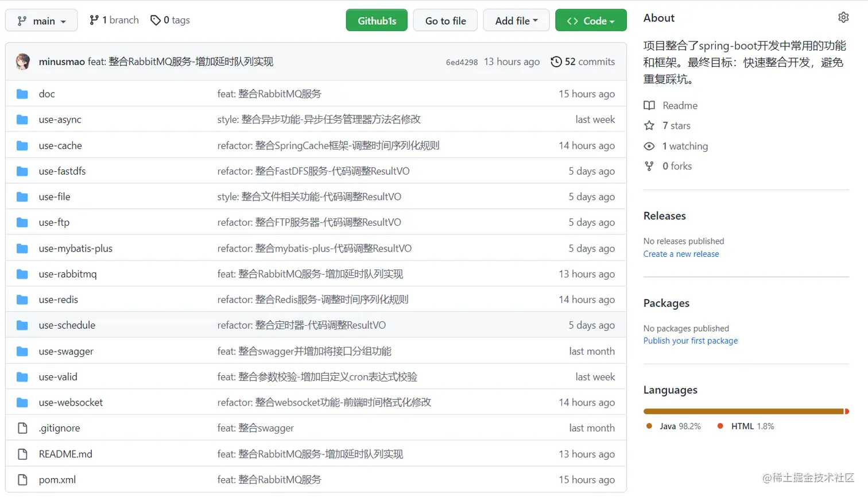Open commit hash 6ed4298

pyautogui.click(x=462, y=62)
